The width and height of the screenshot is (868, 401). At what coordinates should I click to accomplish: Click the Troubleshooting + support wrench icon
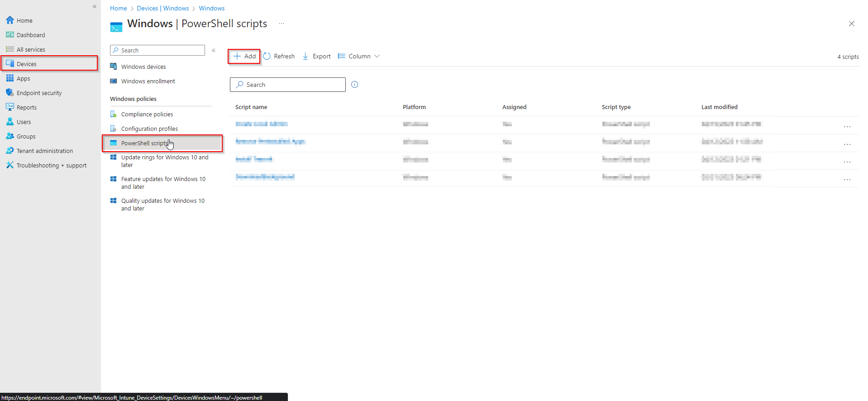[x=10, y=165]
